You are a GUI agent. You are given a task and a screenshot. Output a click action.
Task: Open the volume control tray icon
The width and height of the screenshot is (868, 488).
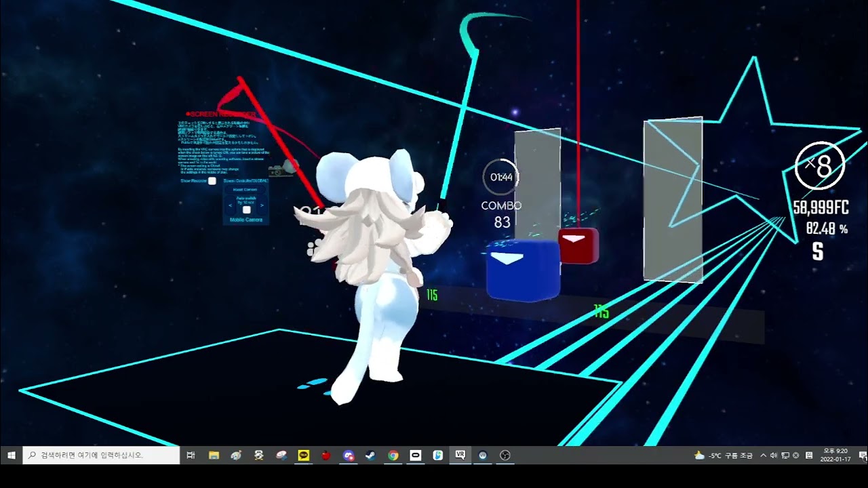click(x=774, y=455)
